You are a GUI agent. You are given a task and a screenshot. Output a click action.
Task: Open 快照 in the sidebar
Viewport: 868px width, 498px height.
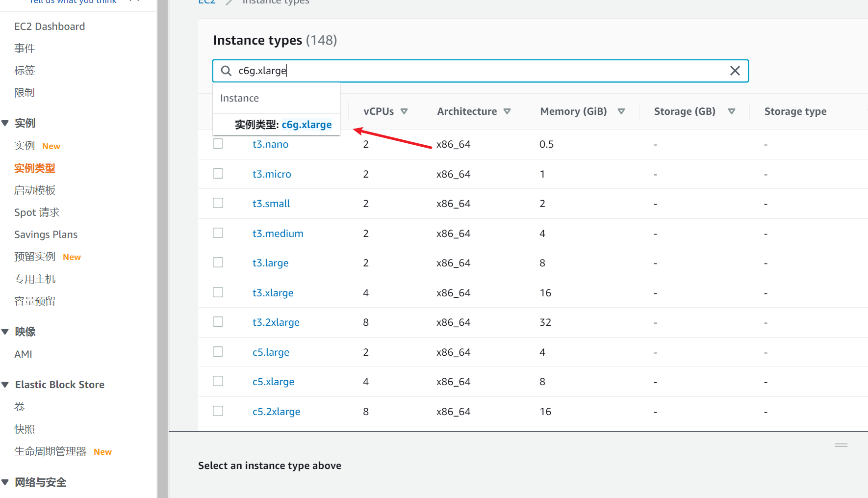click(x=25, y=429)
